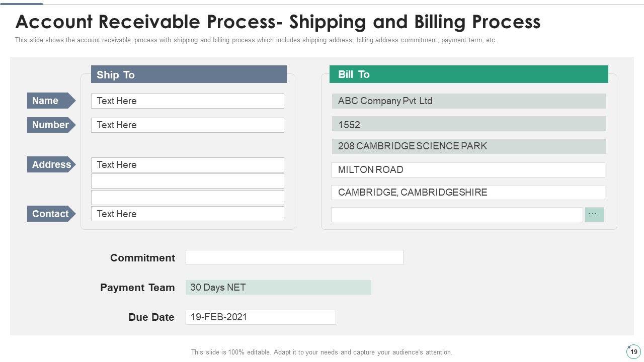This screenshot has width=644, height=362.
Task: Click the Due Date 19-FEB-2021 field
Action: coord(261,317)
